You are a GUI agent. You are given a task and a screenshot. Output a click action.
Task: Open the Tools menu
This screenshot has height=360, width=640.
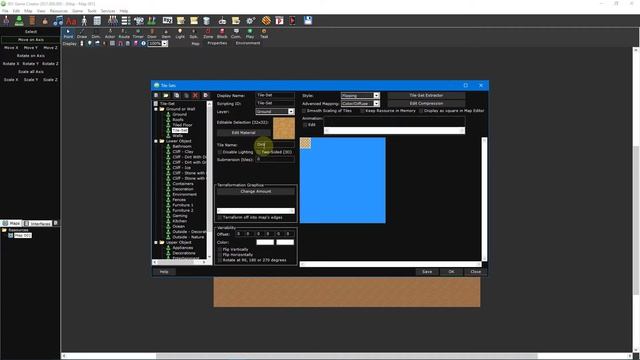[92, 11]
